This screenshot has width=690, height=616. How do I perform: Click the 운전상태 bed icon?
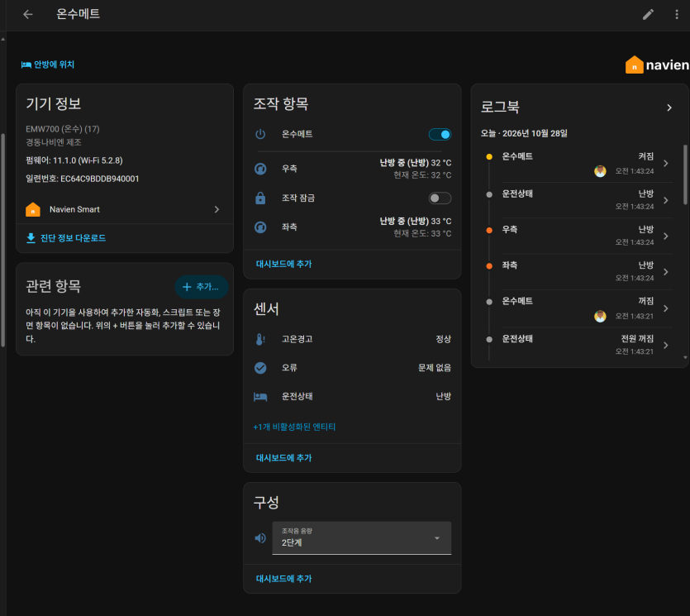coord(260,397)
